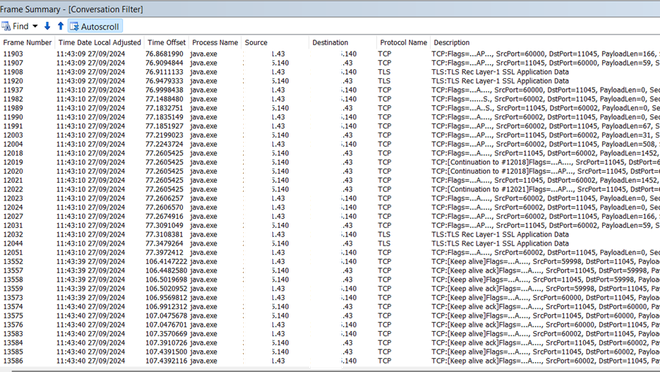The width and height of the screenshot is (660, 372).
Task: Select frame number 11903
Action: pyautogui.click(x=13, y=54)
